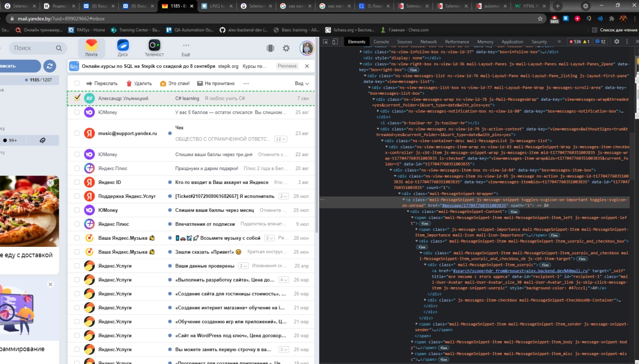Click the music@support.yandex.ru sender avatar icon
Screen dimensions: 639x364
point(89,133)
